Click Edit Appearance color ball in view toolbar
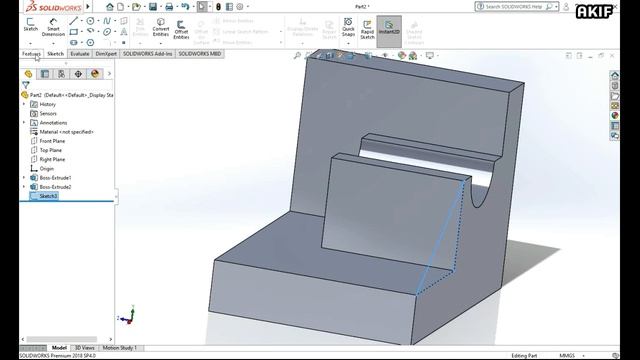The image size is (640, 360). [x=402, y=56]
